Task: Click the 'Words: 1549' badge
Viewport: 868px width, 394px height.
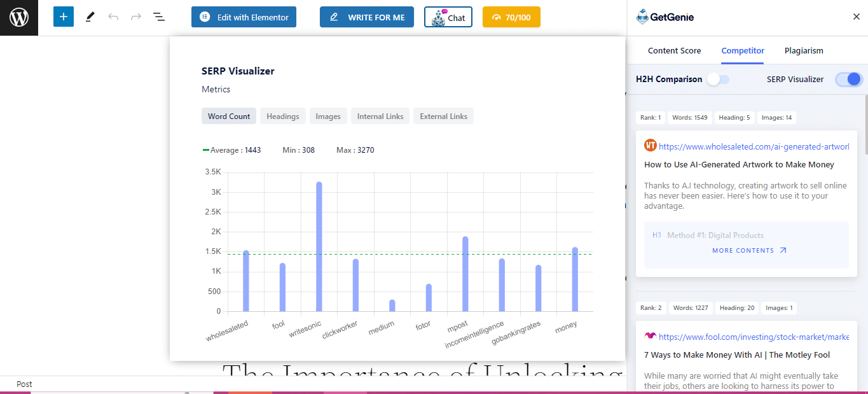Action: 690,118
